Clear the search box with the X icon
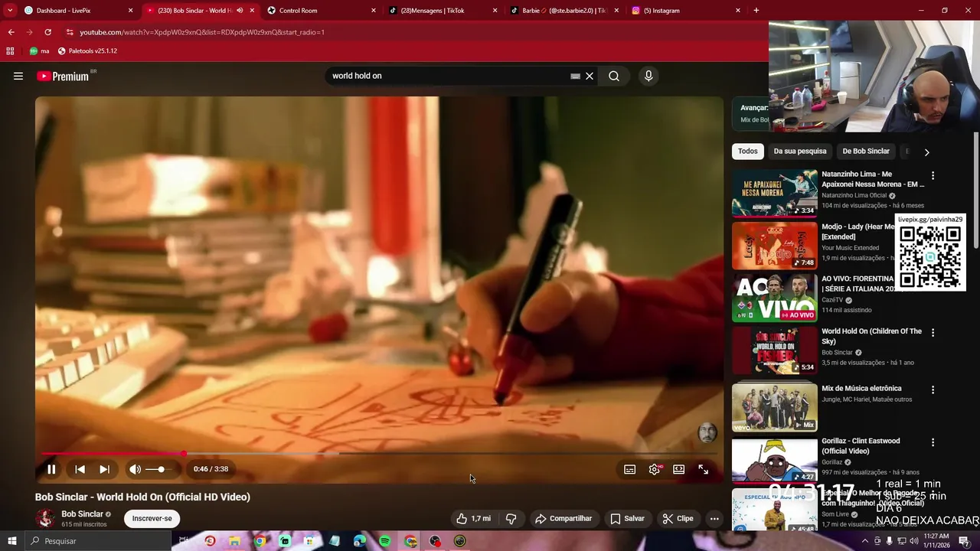 (x=590, y=76)
